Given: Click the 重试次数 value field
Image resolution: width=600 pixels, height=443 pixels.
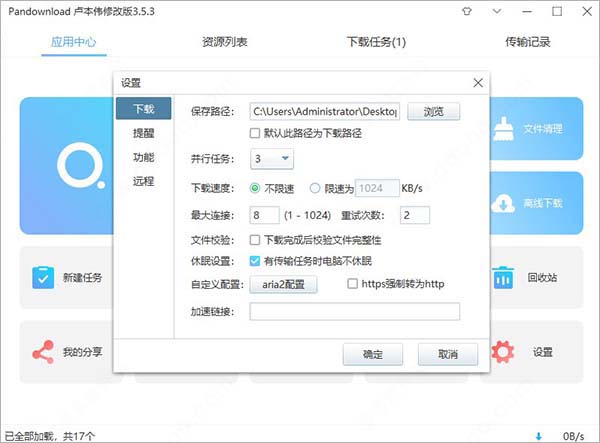Looking at the screenshot, I should tap(415, 215).
